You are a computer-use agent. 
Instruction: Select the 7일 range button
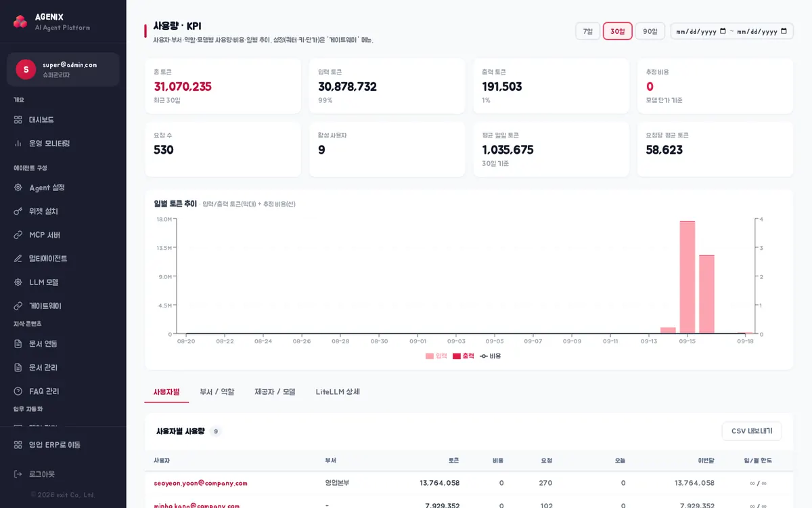coord(587,31)
